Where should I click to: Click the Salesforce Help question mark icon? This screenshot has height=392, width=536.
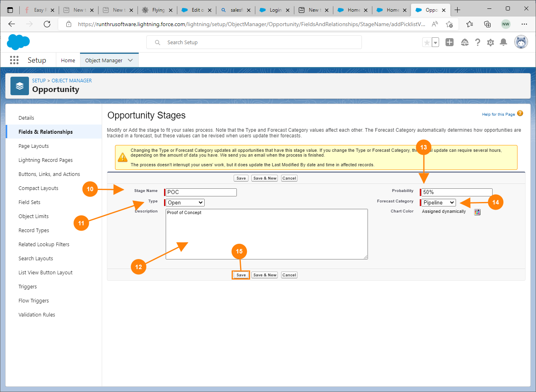477,42
